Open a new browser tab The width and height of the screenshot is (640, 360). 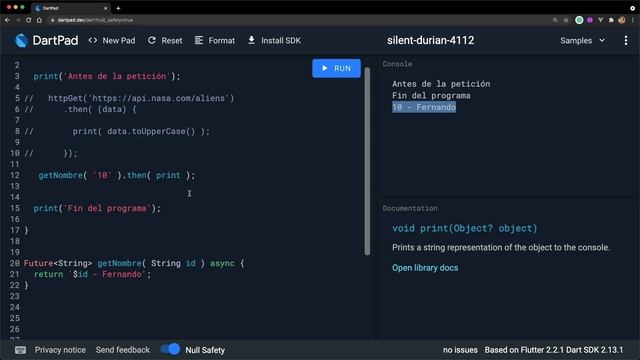(x=118, y=8)
